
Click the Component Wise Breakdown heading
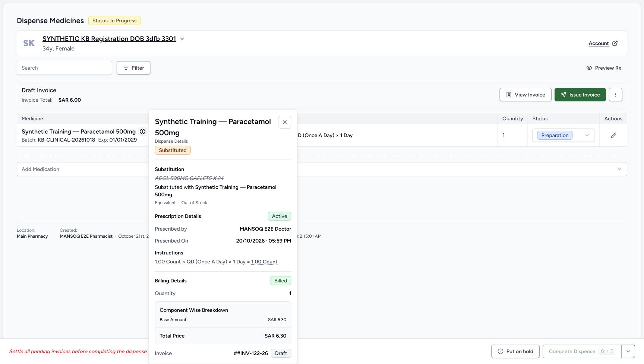coord(194,310)
